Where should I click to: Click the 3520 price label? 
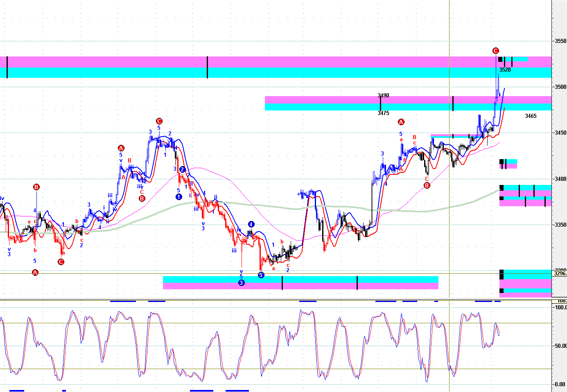pos(505,70)
